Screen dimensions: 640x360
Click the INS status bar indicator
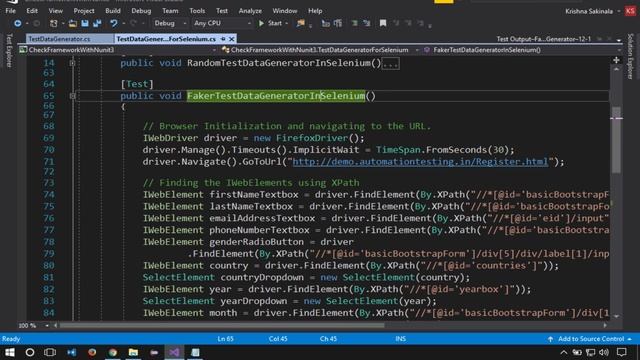click(400, 339)
